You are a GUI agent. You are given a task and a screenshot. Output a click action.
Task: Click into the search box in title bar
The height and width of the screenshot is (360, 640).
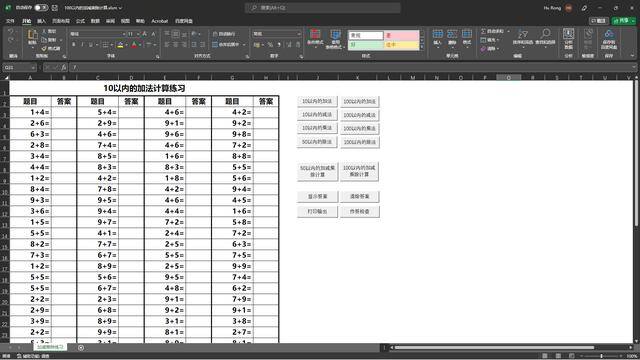[x=322, y=8]
